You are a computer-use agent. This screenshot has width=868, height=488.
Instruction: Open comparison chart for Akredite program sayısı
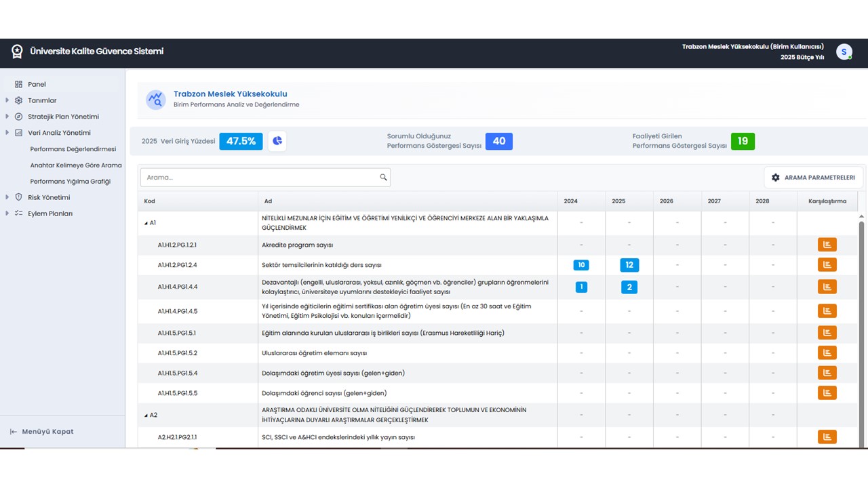827,245
